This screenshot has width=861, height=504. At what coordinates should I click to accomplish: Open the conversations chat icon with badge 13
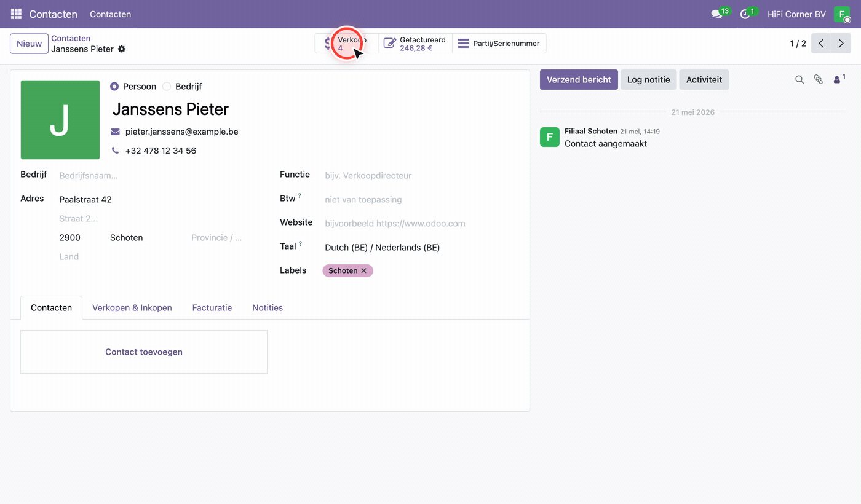point(717,14)
